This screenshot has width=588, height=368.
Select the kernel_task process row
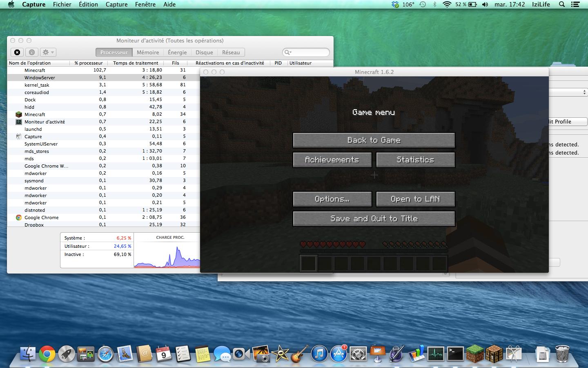click(104, 85)
